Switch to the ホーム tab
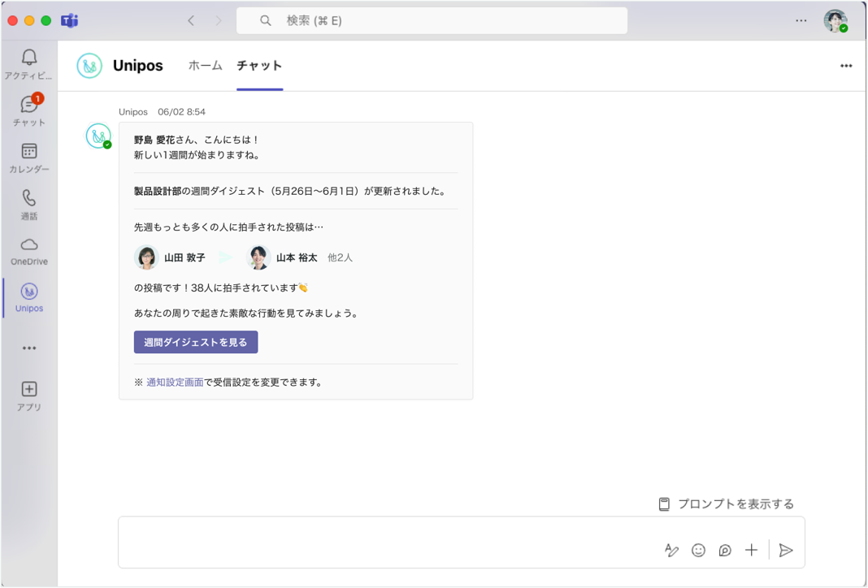868x588 pixels. point(206,65)
